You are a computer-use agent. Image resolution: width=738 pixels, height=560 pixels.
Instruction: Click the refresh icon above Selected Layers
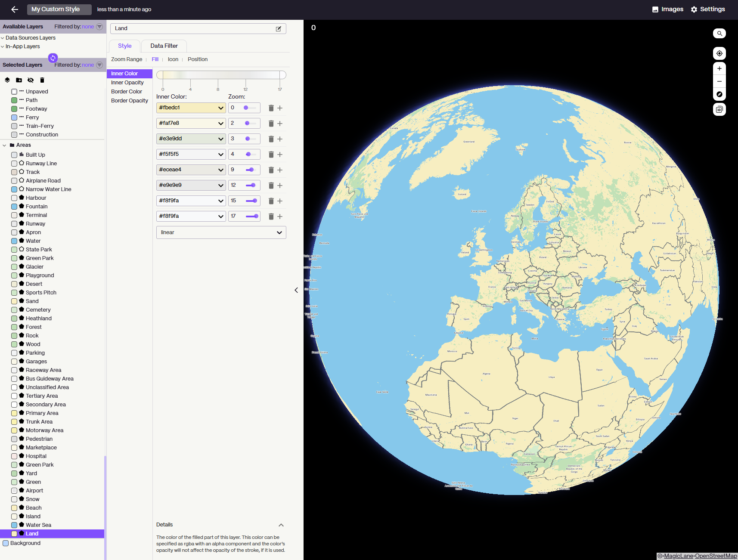point(53,58)
